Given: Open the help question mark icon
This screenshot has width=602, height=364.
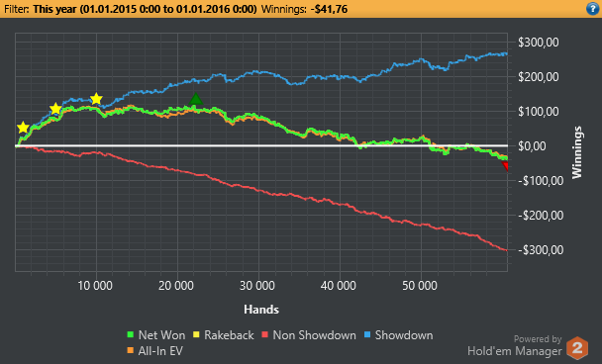Looking at the screenshot, I should [592, 9].
